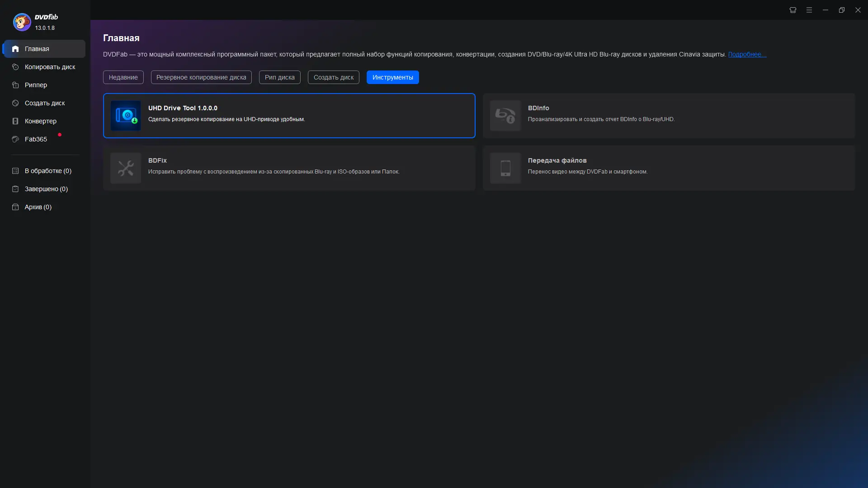Open the Архив (0) section
This screenshot has width=868, height=488.
38,207
